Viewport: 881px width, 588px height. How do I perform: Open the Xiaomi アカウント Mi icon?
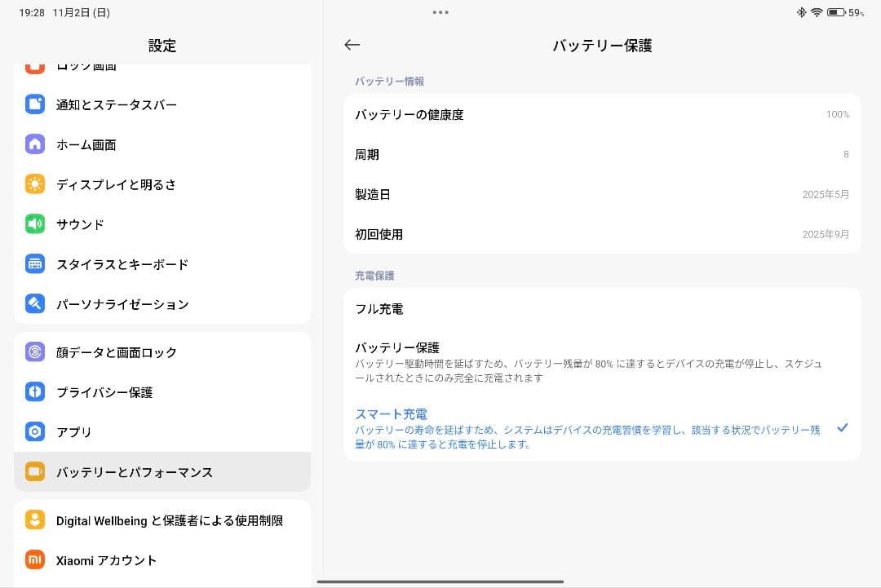pos(34,560)
